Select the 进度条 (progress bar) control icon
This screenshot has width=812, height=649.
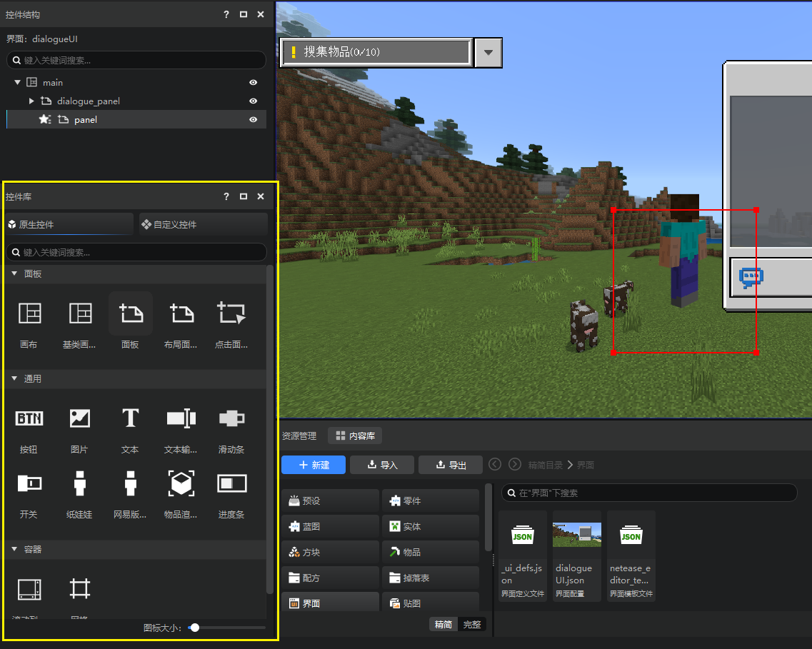[x=231, y=483]
